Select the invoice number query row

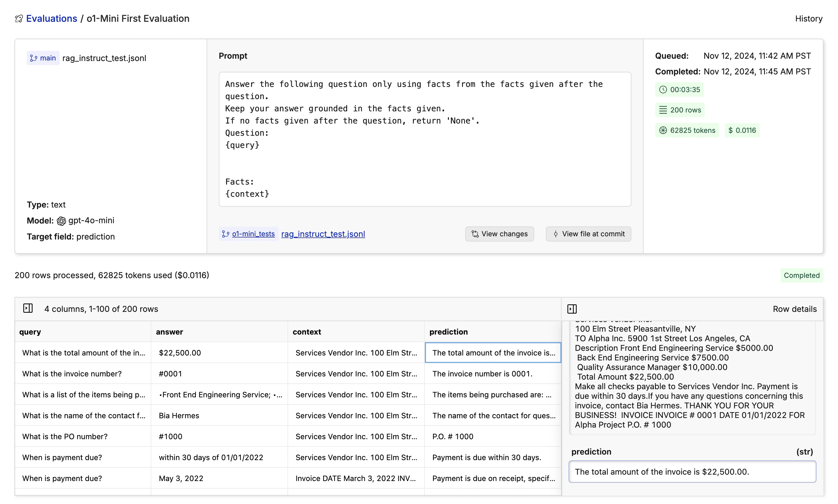72,373
